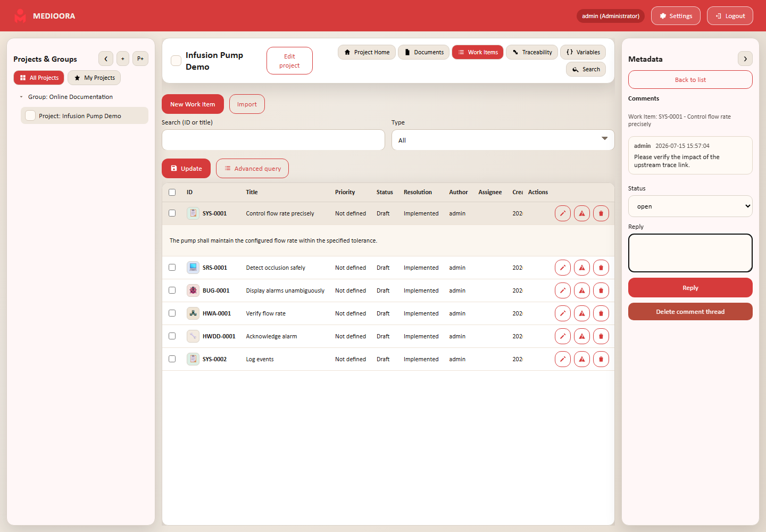Click the warning triangle icon for BUG-0001
Screen dimensions: 766x532
point(582,290)
